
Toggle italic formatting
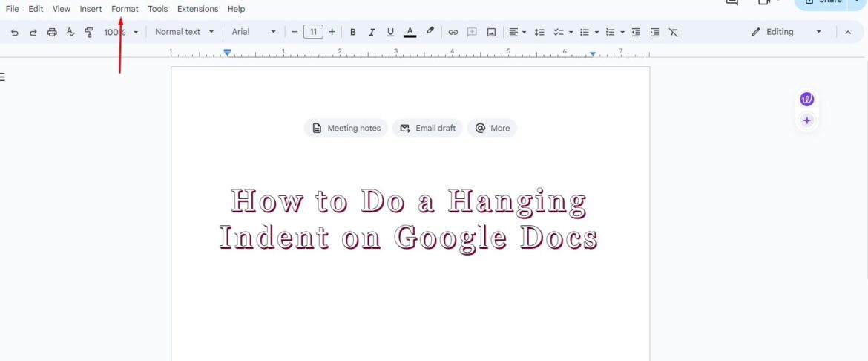(x=372, y=32)
